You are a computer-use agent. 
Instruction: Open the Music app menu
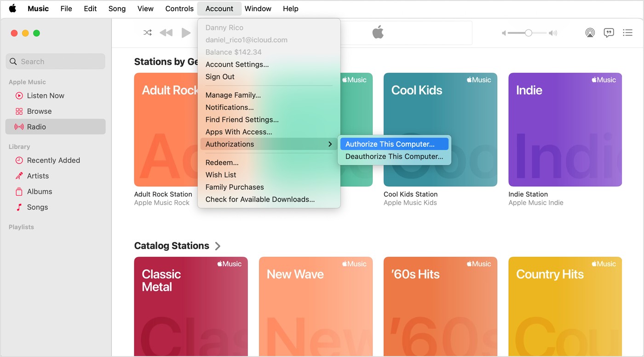[38, 8]
